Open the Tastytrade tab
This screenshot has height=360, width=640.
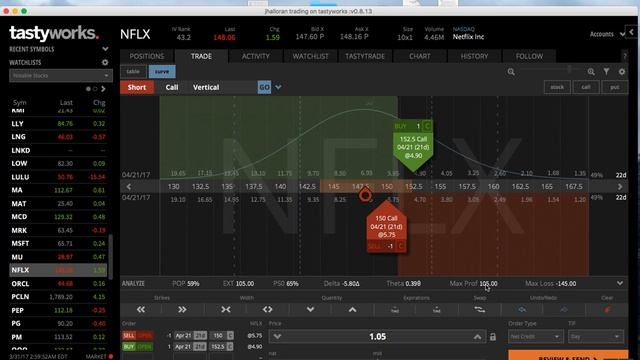point(365,56)
